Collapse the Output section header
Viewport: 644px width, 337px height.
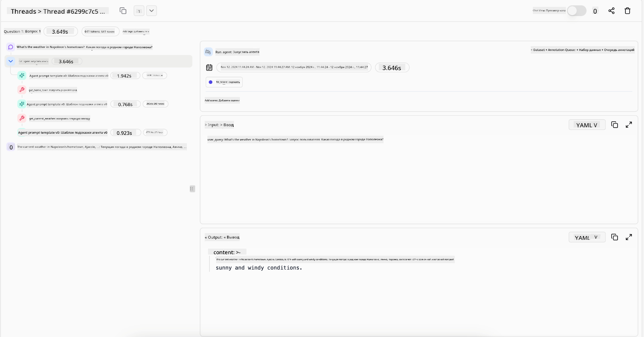(222, 237)
